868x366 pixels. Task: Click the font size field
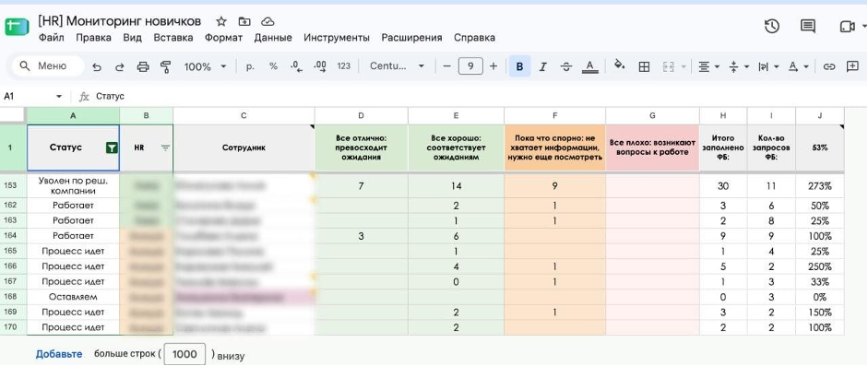pos(470,66)
